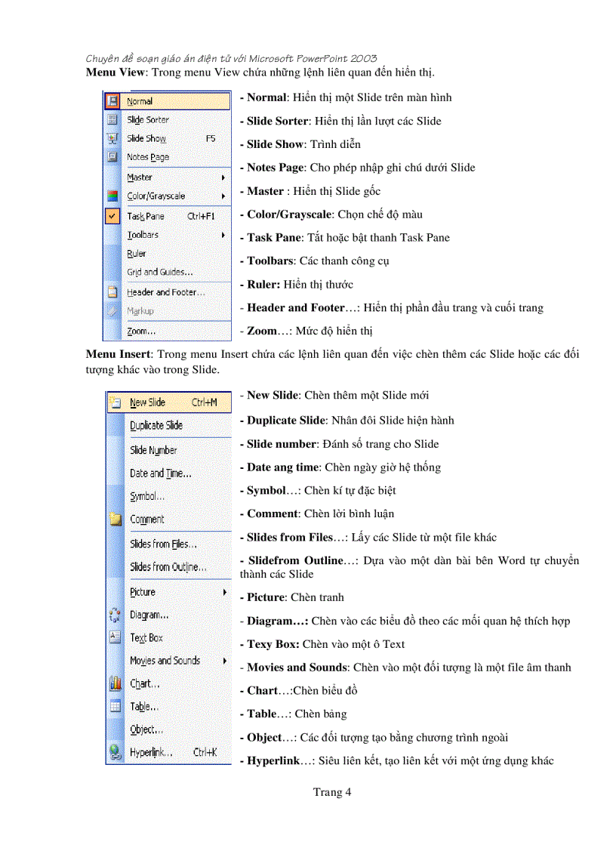The image size is (616, 848).
Task: Click the Diagram icon
Action: [x=114, y=615]
